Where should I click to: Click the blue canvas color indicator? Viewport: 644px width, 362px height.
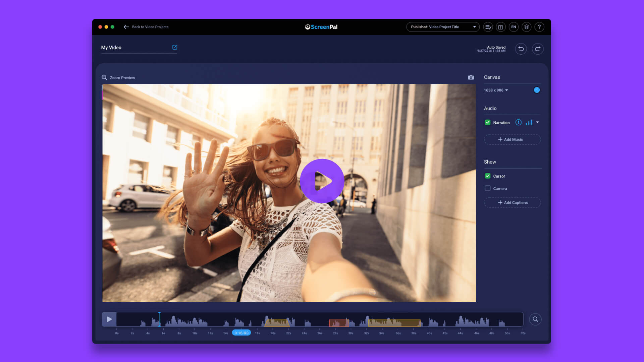tap(537, 90)
